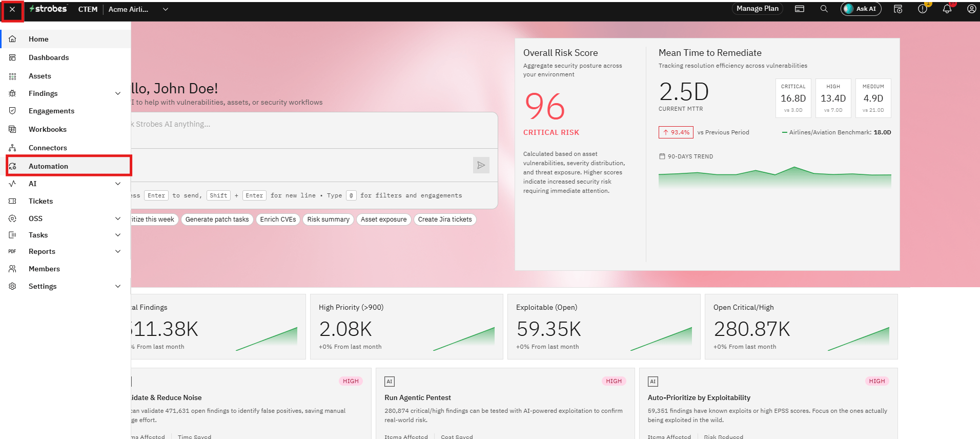Click the Connectors nodes icon in sidebar

coord(12,148)
